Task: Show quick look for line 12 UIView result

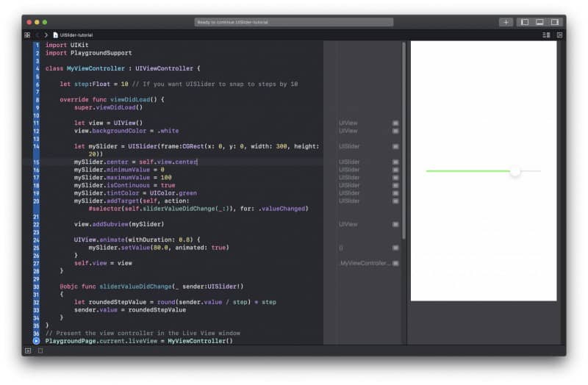Action: click(x=395, y=131)
